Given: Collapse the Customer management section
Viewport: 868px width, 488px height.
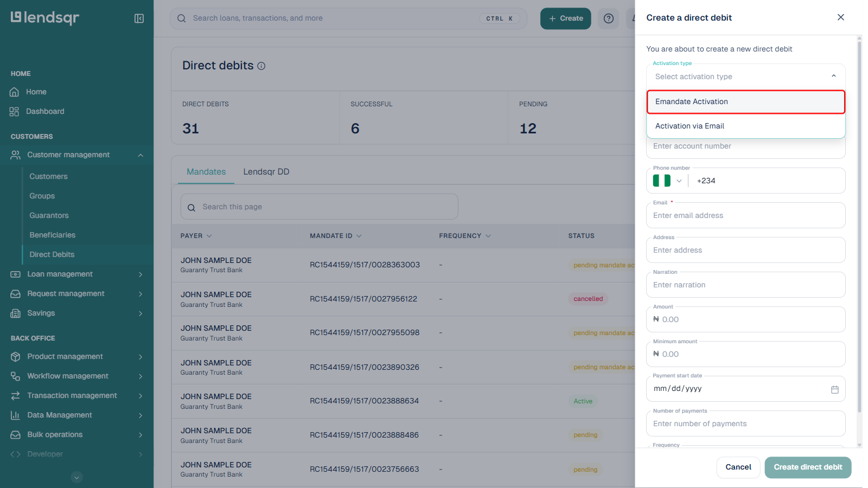Looking at the screenshot, I should point(141,155).
